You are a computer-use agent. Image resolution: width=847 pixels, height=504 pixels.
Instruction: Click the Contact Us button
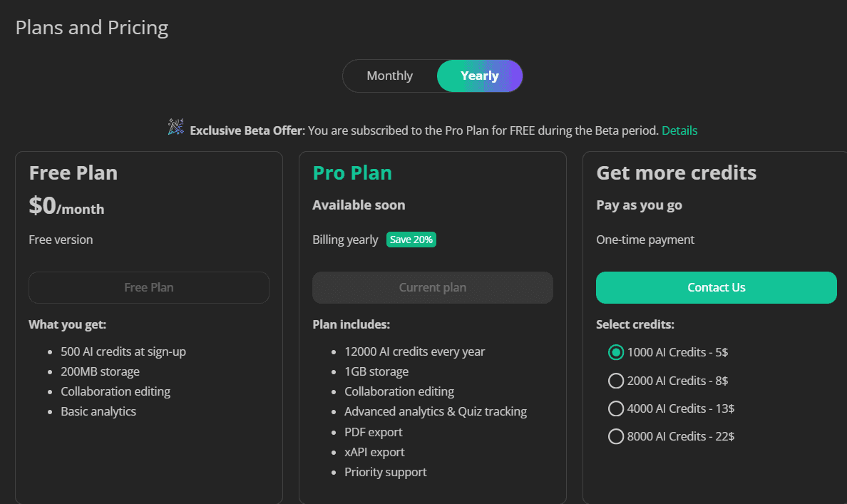coord(716,287)
